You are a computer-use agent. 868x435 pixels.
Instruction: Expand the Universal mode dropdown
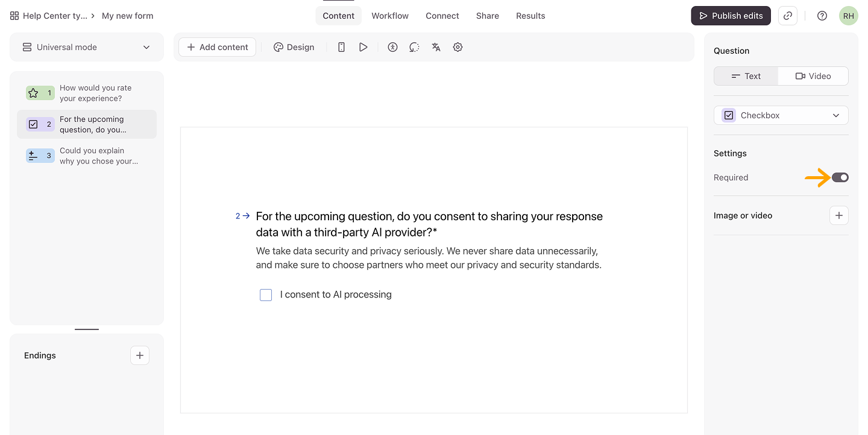tap(87, 47)
